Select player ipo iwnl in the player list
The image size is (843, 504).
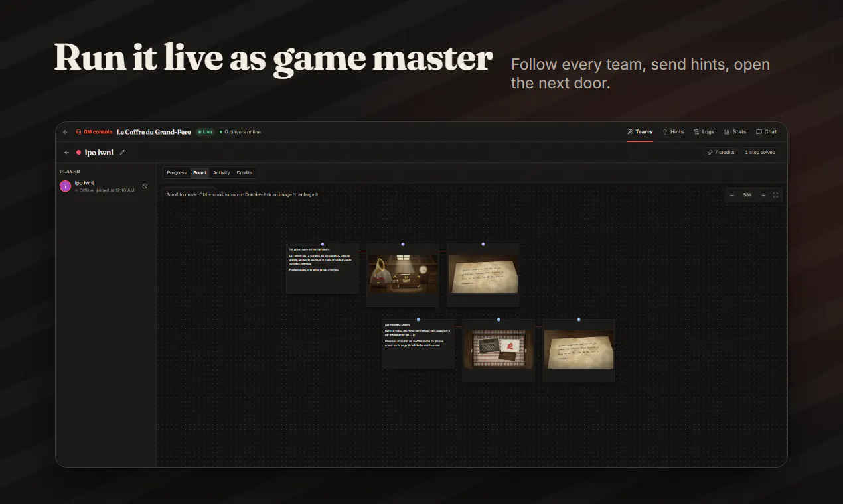pyautogui.click(x=106, y=186)
